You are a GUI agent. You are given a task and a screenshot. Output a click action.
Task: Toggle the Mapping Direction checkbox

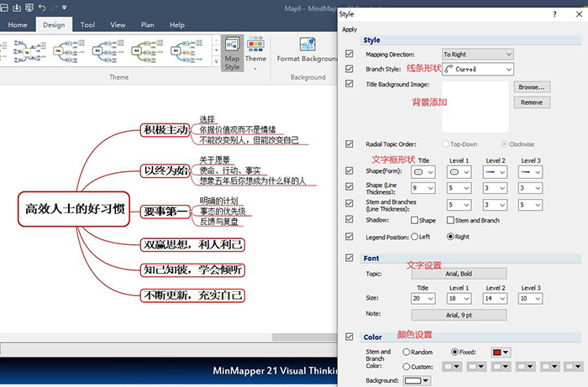coord(349,54)
